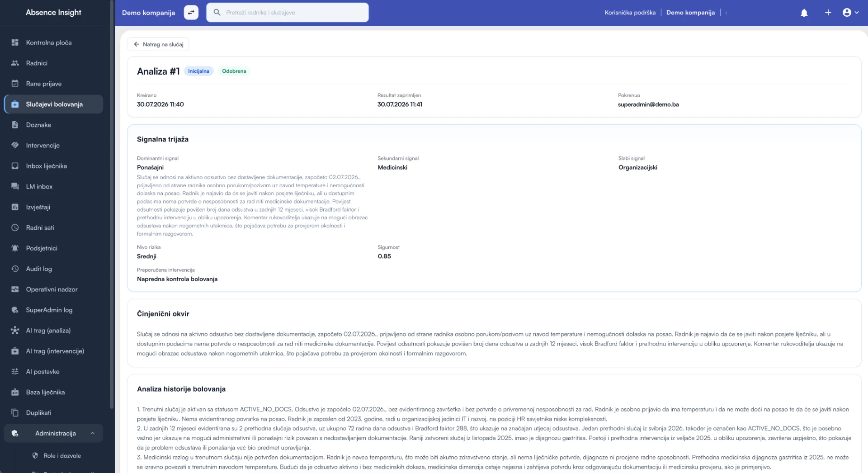Image resolution: width=868 pixels, height=473 pixels.
Task: Collapse the Administracija sidebar section
Action: (54, 433)
